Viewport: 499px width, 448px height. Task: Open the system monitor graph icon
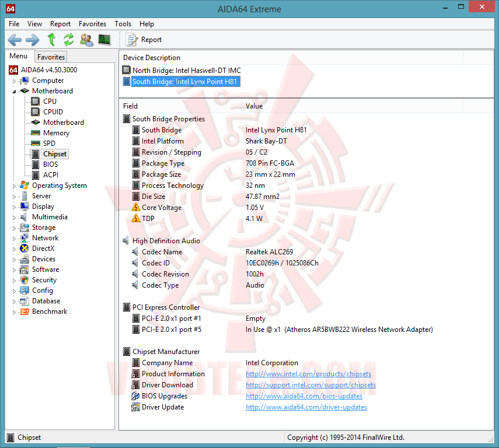[x=104, y=40]
